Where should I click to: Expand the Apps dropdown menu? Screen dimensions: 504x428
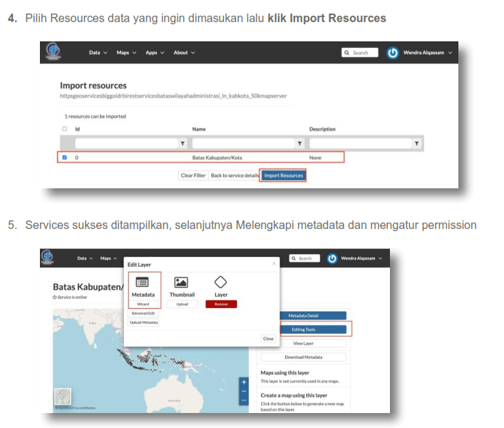click(x=155, y=53)
